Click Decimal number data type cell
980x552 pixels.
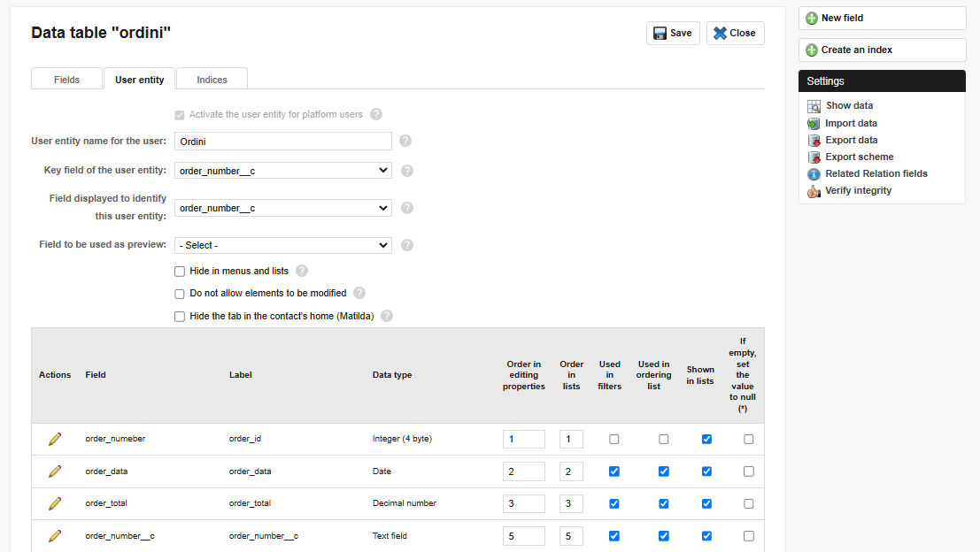[x=405, y=503]
